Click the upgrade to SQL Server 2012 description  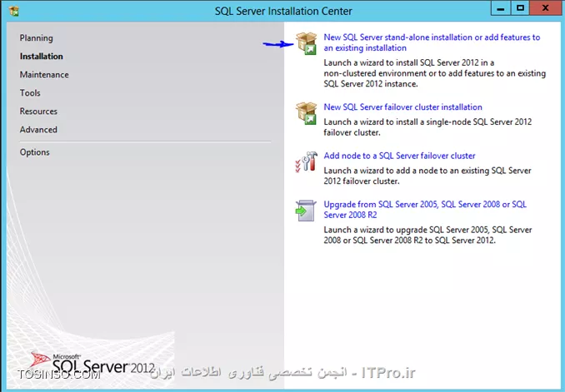pyautogui.click(x=427, y=235)
